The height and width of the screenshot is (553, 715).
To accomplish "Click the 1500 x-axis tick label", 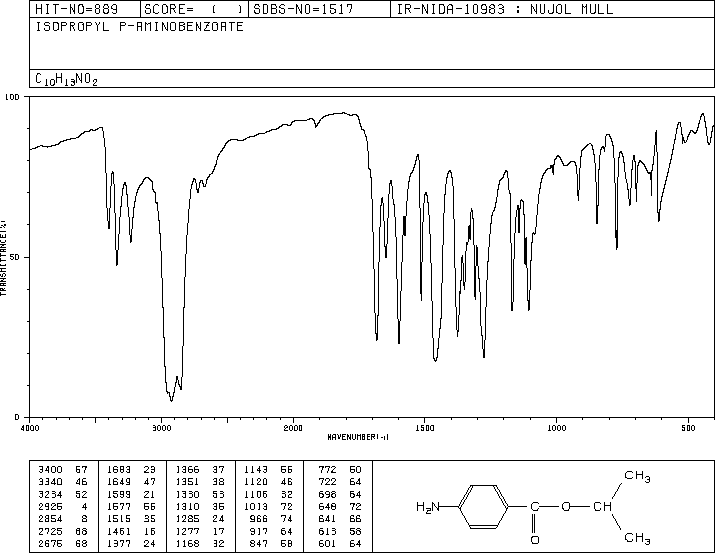I will 425,428.
